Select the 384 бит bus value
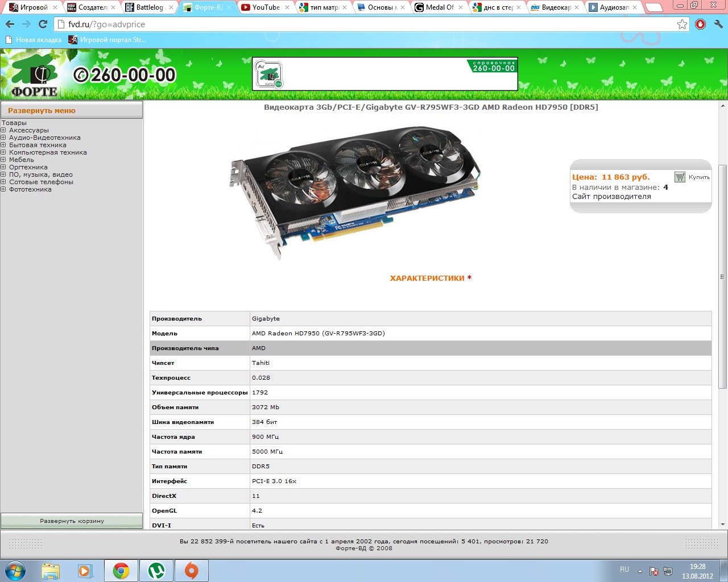This screenshot has height=582, width=728. point(264,422)
